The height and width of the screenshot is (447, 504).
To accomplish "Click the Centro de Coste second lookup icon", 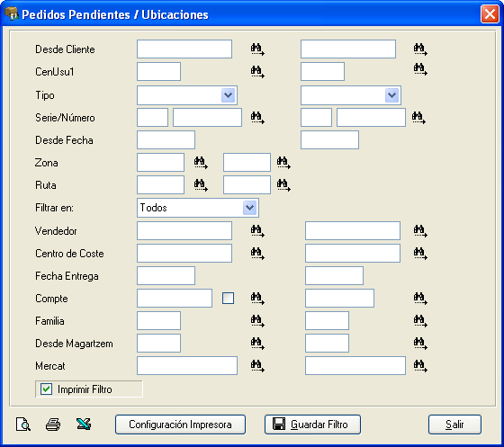I will coord(420,254).
